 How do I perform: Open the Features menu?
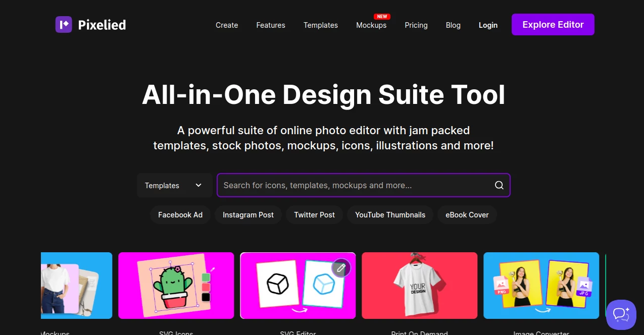coord(271,25)
